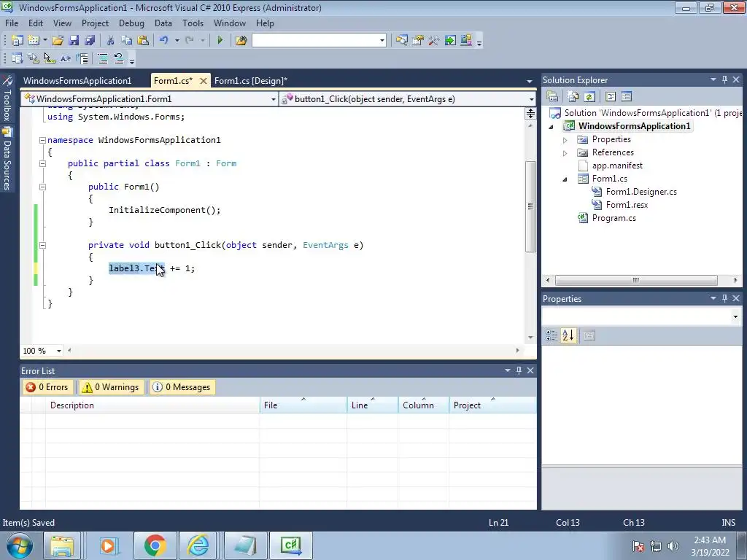Open the Tools menu

point(193,23)
